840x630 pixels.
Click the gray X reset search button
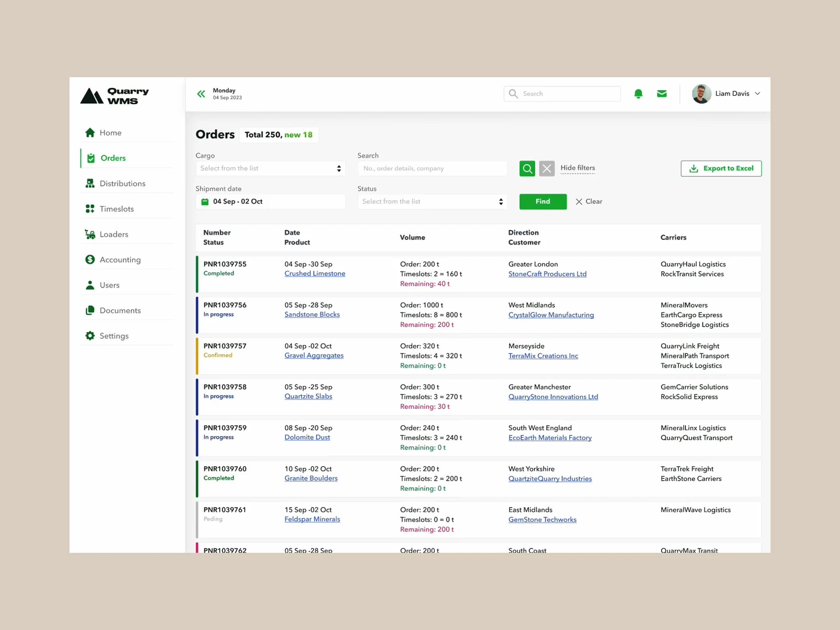point(547,169)
